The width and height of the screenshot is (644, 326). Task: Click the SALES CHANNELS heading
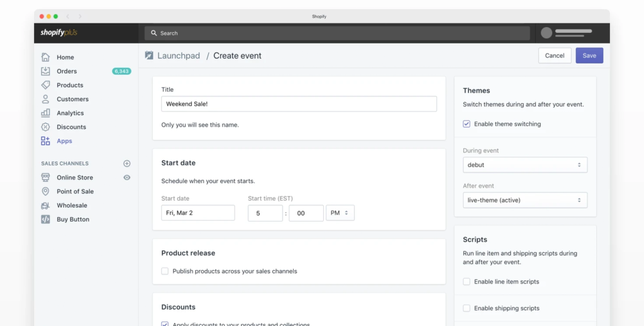pos(65,164)
